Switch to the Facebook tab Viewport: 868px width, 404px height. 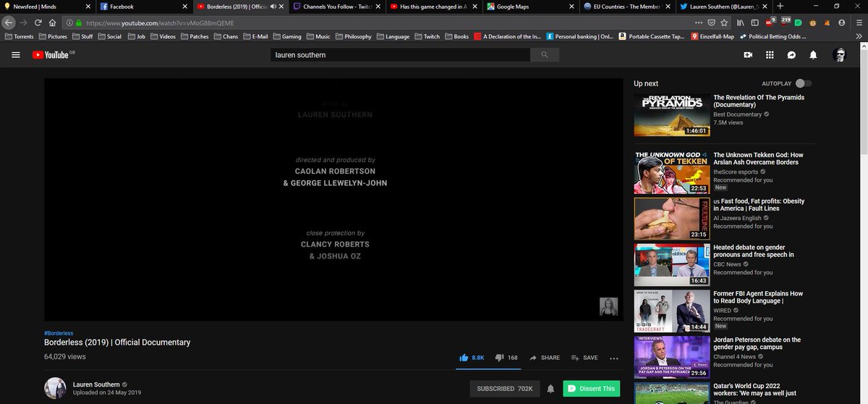point(142,7)
